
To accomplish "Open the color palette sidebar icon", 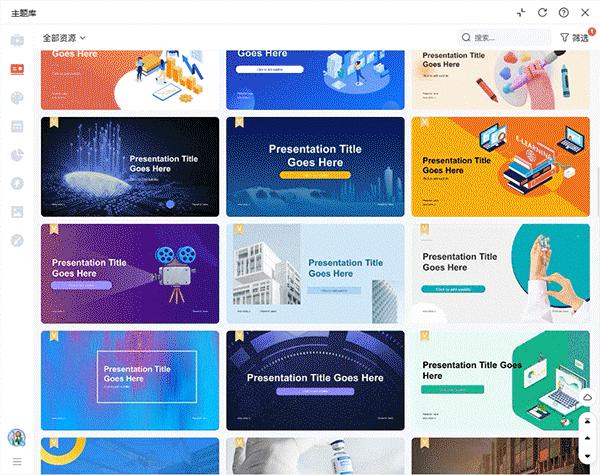I will pos(17,98).
